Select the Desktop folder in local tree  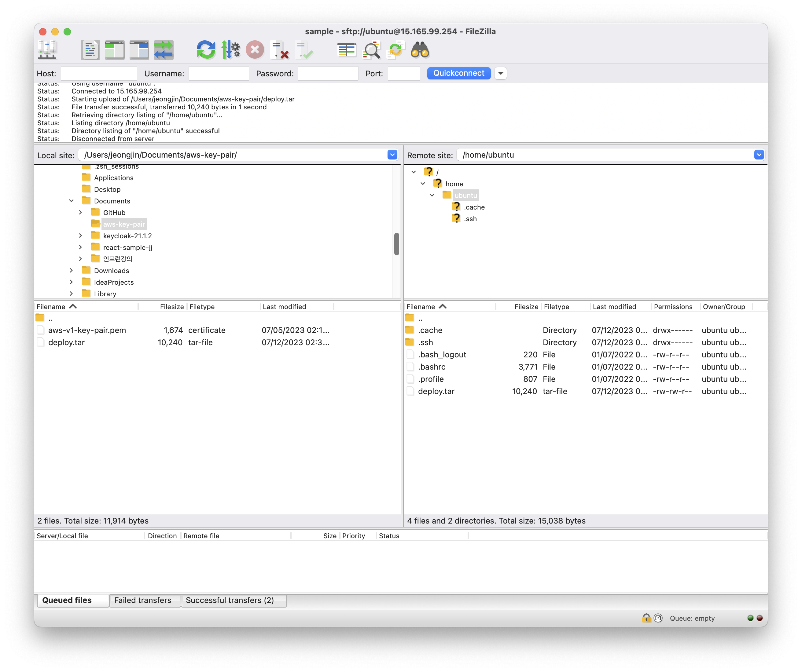(x=107, y=189)
